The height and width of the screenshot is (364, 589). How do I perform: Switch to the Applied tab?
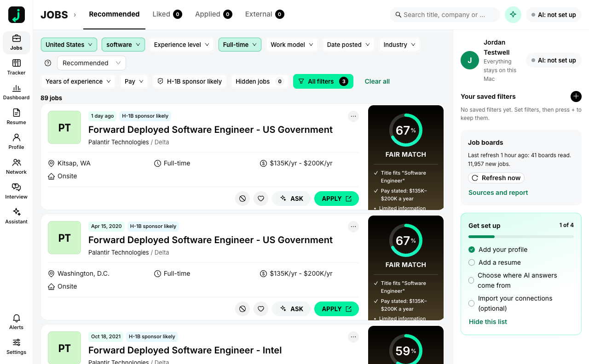coord(214,14)
